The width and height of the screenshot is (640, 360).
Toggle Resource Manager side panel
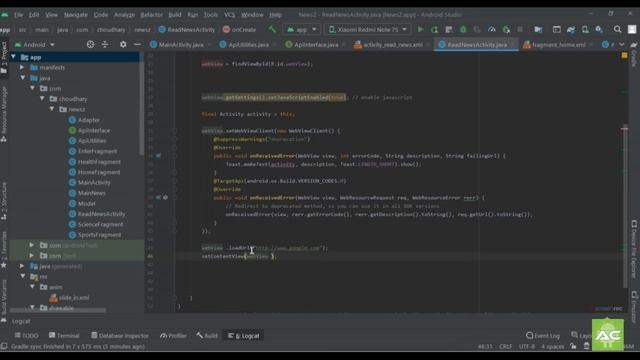4,115
